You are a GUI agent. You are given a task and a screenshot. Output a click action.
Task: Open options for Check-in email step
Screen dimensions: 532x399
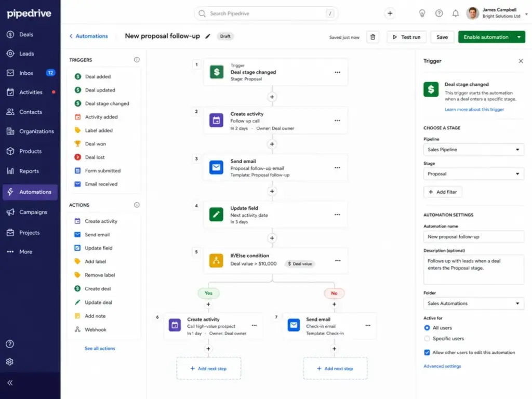[368, 325]
